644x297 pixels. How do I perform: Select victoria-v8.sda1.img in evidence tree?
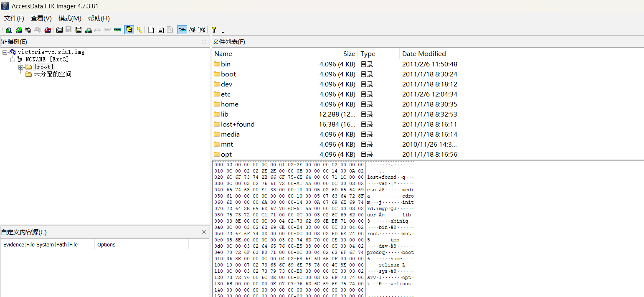coord(51,52)
